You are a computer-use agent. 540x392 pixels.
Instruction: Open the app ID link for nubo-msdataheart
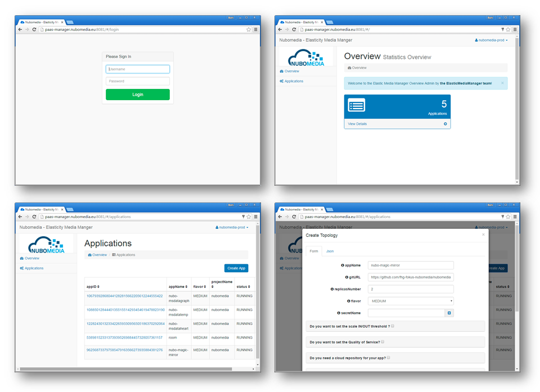[125, 324]
